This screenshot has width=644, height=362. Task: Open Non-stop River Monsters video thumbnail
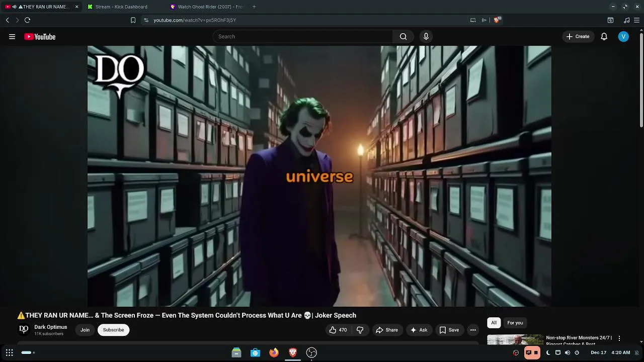point(515,340)
